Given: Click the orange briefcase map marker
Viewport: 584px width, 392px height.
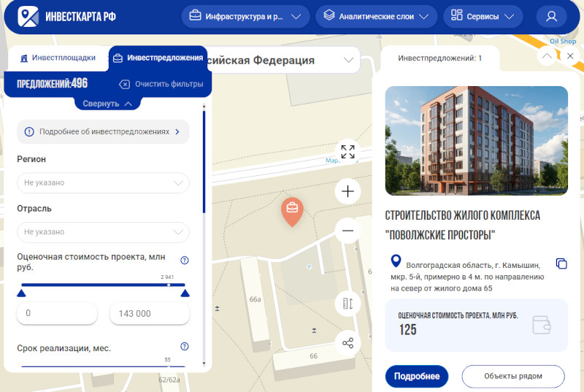Looking at the screenshot, I should tap(292, 209).
